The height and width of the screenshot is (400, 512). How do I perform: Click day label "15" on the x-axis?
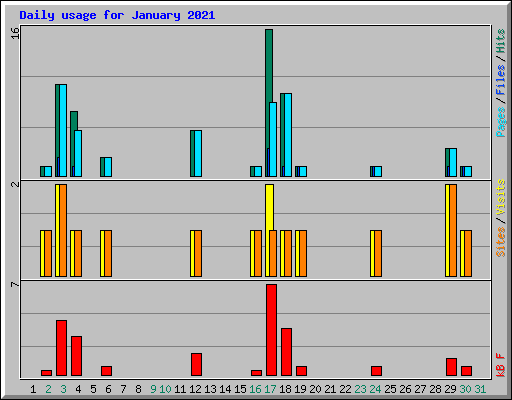coord(240,389)
